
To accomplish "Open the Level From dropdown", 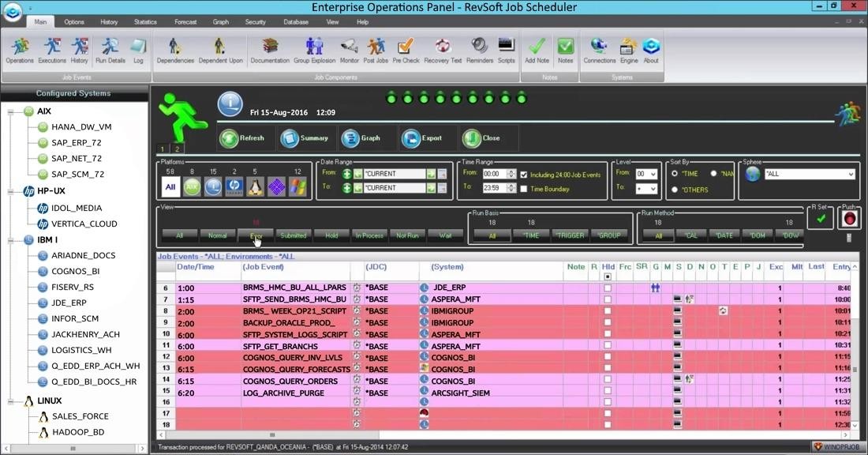I will (652, 174).
